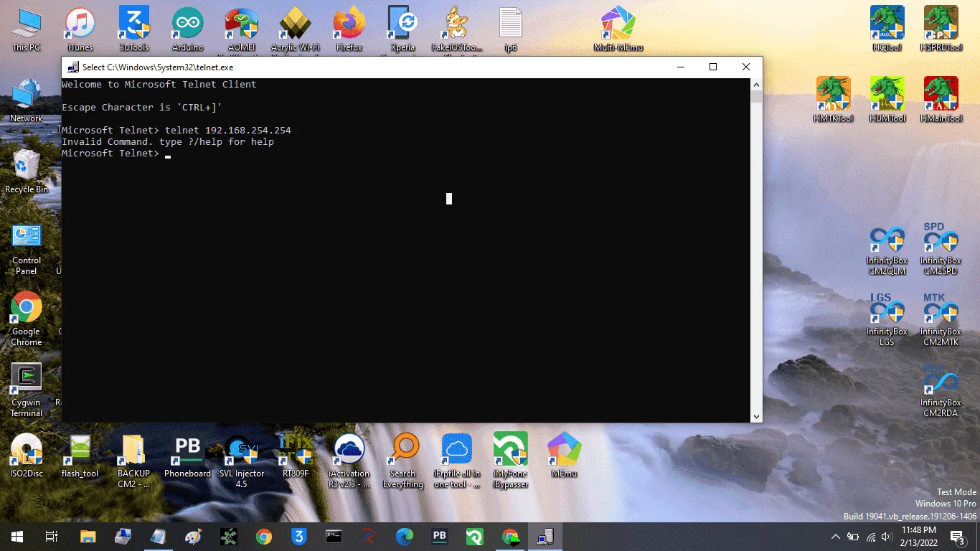Launch Multi-MEmu from the desktop
Image resolution: width=980 pixels, height=551 pixels.
(618, 29)
